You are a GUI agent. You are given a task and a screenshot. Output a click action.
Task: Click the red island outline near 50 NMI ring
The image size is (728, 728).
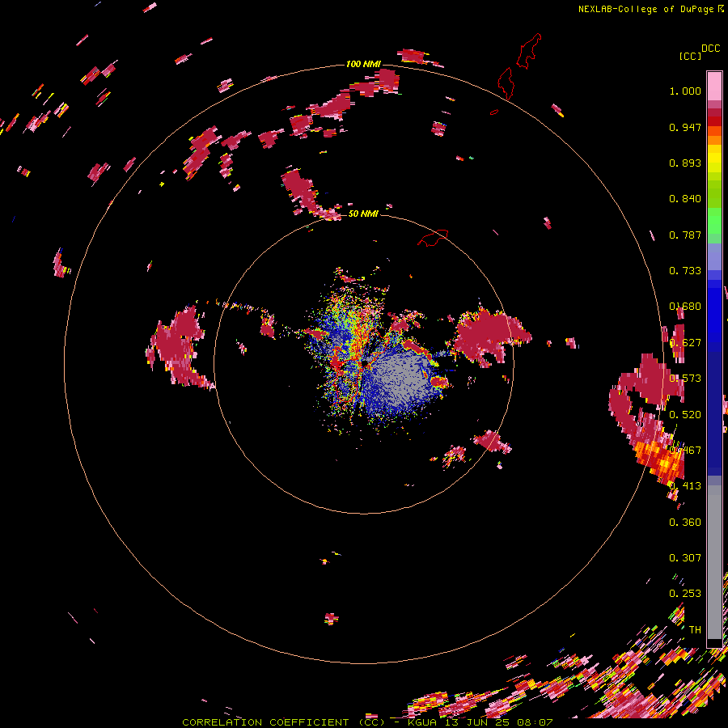pos(433,238)
